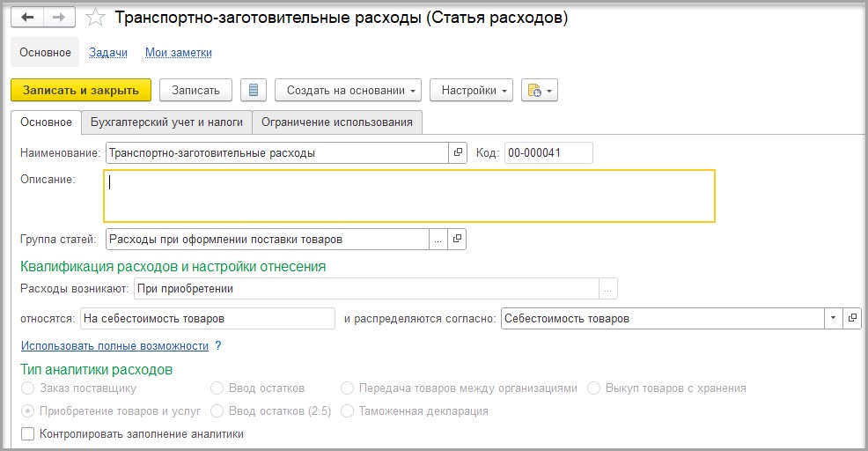Open the Группа статей item with open icon
868x451 pixels.
[x=457, y=240]
